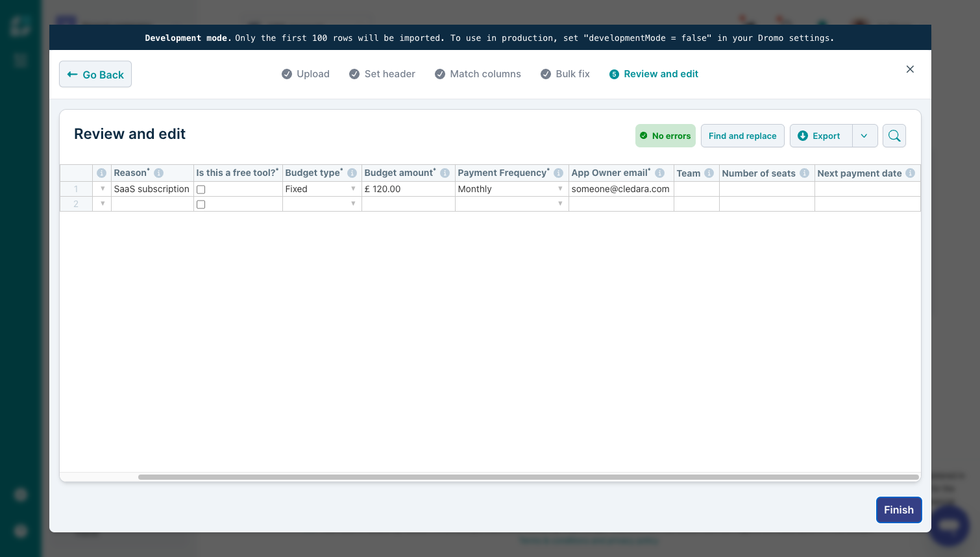Expand the Export options chevron
980x557 pixels.
(x=864, y=136)
